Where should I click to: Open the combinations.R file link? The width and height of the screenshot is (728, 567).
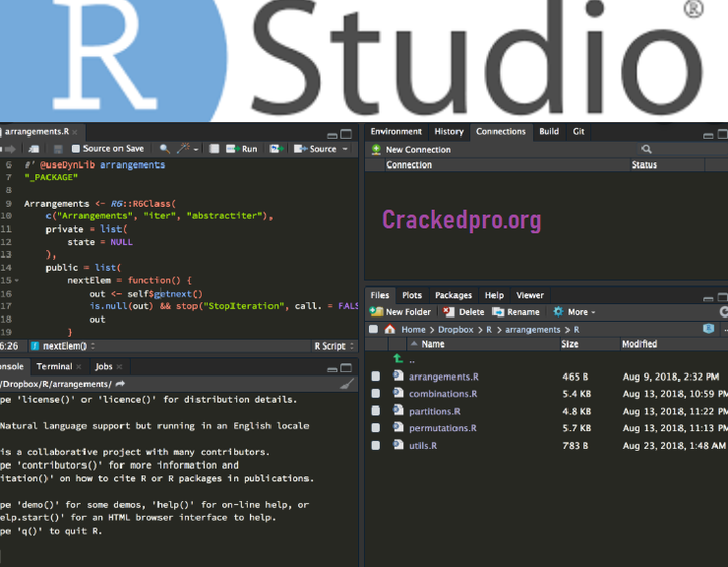tap(443, 394)
